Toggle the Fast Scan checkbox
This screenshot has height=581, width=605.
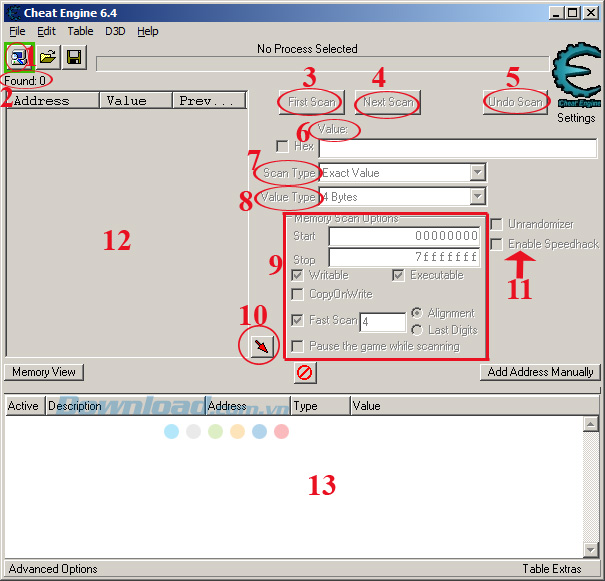[x=297, y=320]
